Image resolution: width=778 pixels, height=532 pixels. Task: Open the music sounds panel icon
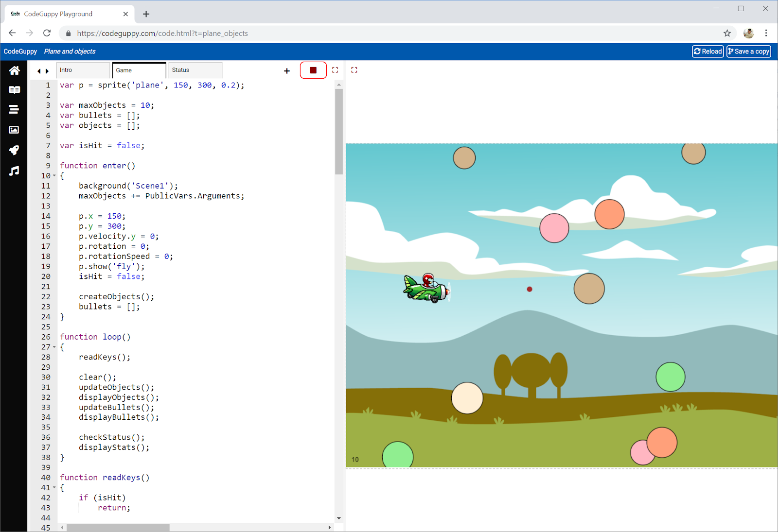click(14, 171)
